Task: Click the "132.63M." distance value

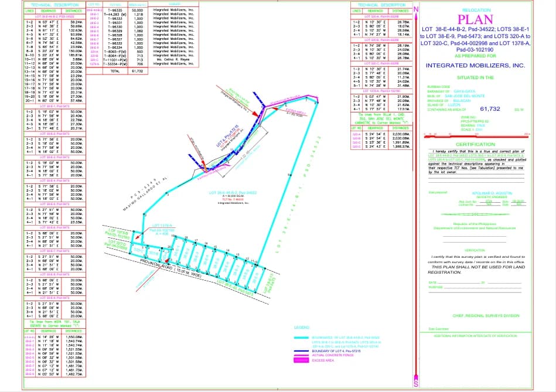Action: (76, 30)
